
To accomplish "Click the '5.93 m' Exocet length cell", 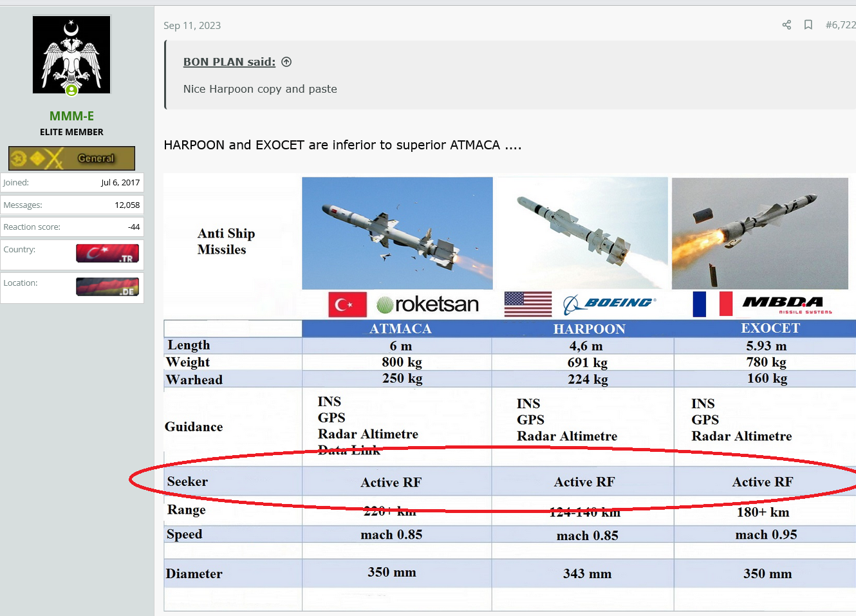I will [x=767, y=346].
